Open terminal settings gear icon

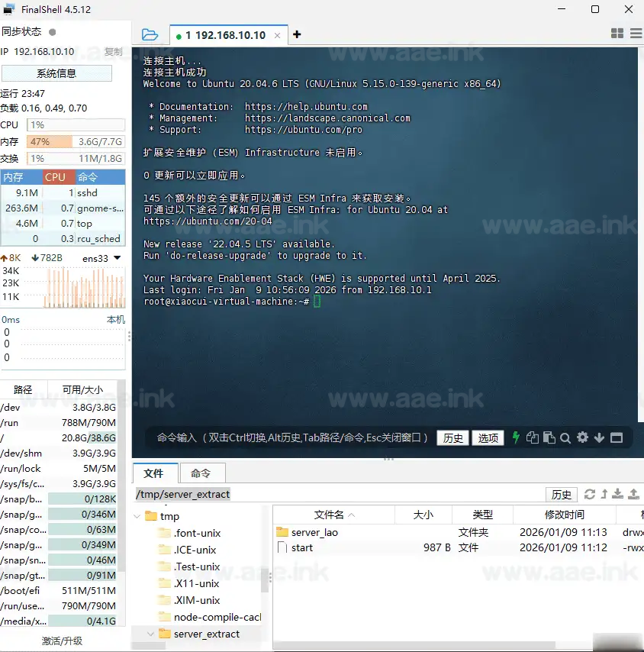(x=583, y=437)
